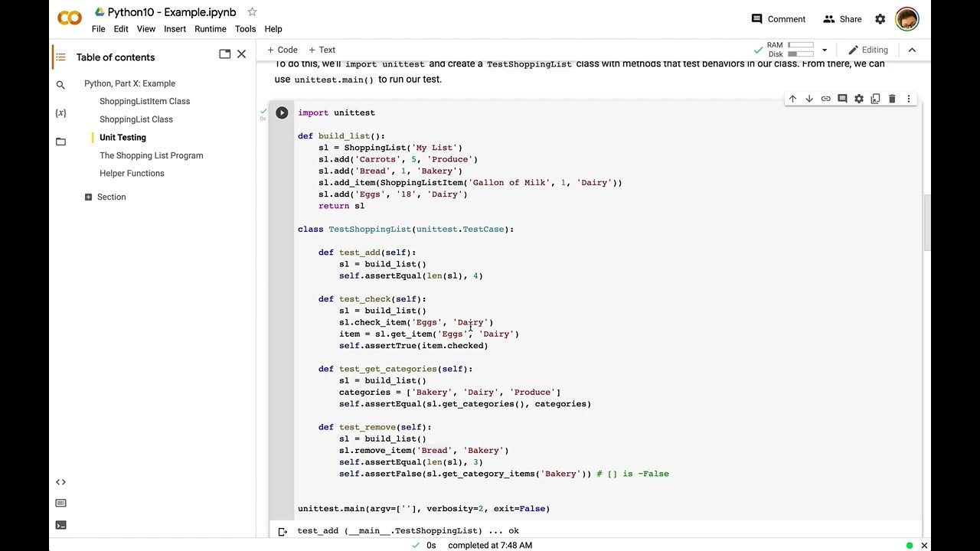Open the Runtime menu

pos(211,29)
